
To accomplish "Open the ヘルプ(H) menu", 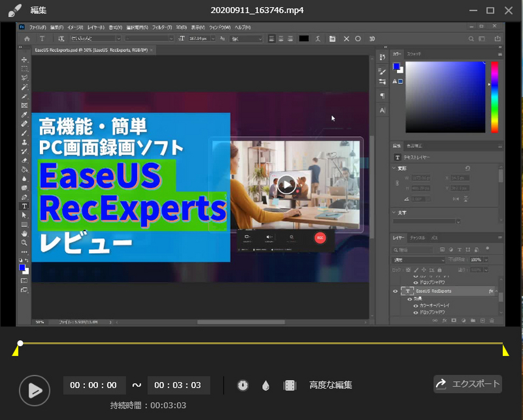I will tap(243, 27).
